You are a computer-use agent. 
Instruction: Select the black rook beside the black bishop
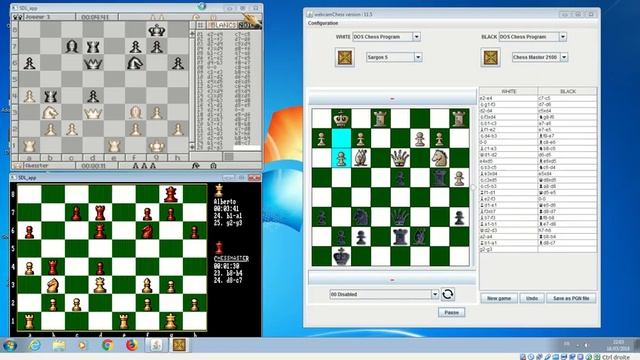coord(400,237)
